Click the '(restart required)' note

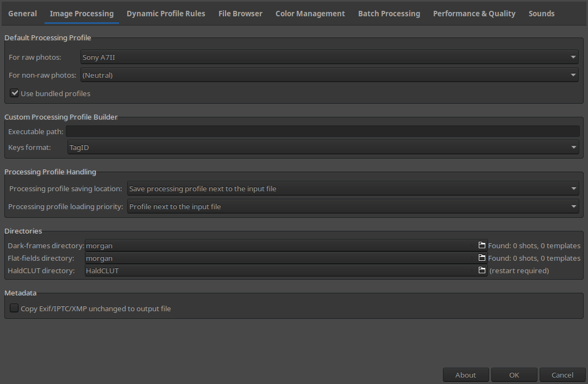(x=519, y=270)
